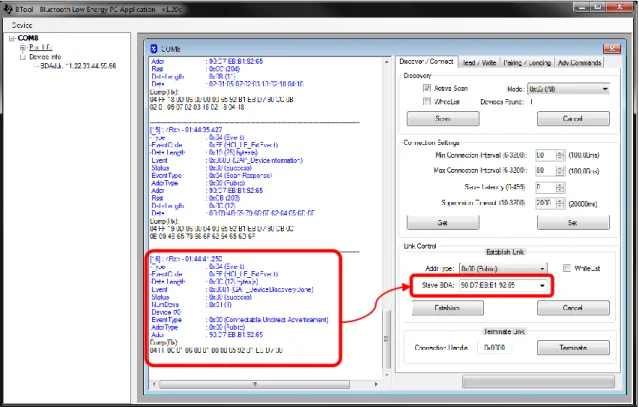639x407 pixels.
Task: Adjust the Supervision Timeout spinner
Action: pos(560,203)
